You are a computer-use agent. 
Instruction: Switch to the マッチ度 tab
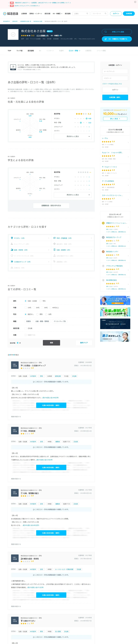(x=20, y=51)
